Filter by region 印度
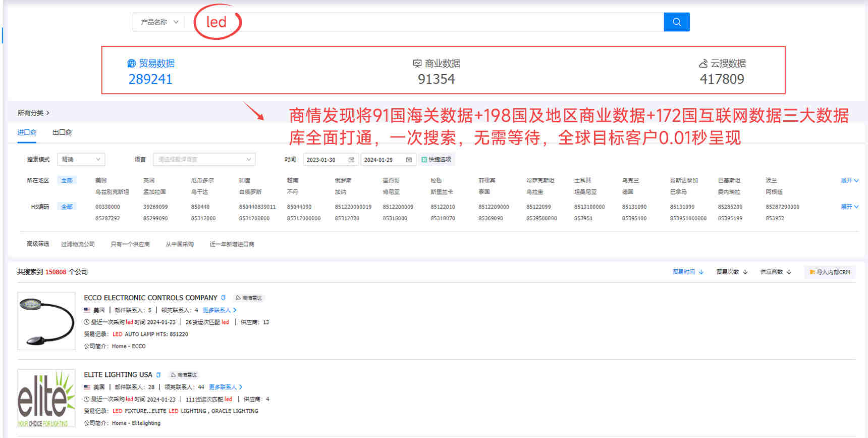Image resolution: width=868 pixels, height=438 pixels. pos(245,180)
